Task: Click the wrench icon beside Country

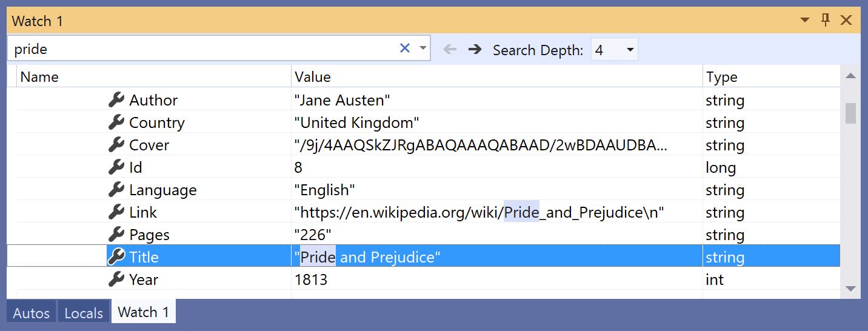Action: 116,122
